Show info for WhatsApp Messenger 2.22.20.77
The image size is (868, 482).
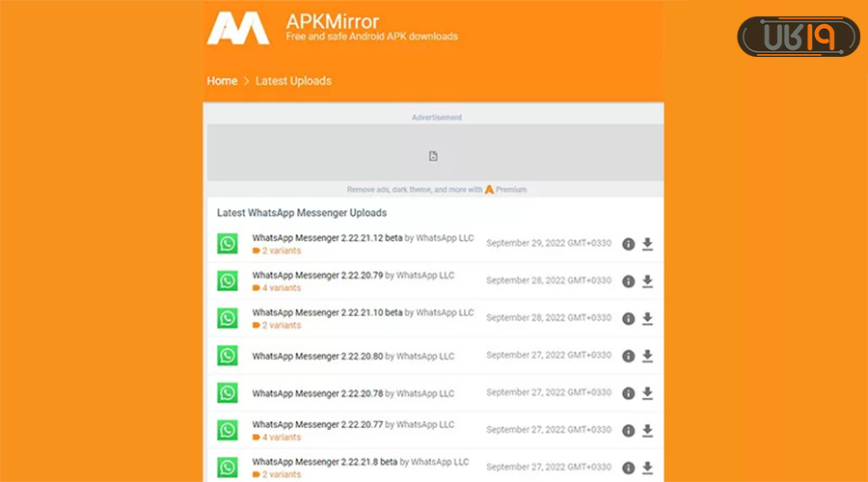click(x=628, y=431)
